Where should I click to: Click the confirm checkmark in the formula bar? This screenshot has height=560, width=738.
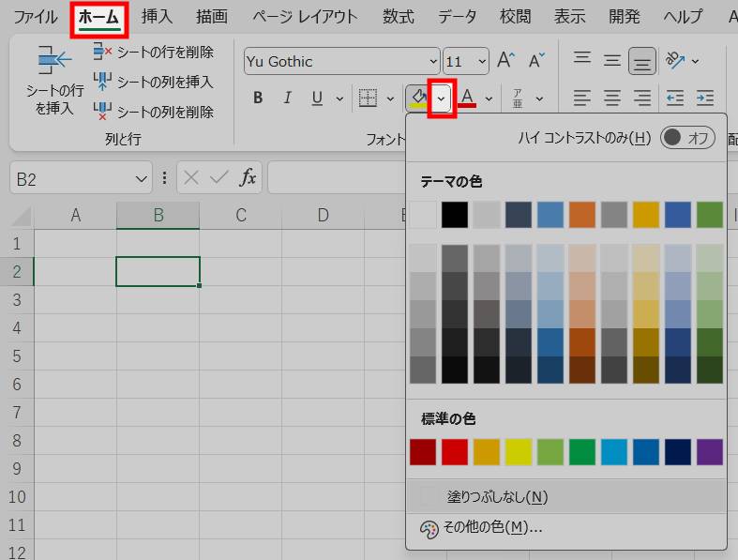pyautogui.click(x=218, y=177)
